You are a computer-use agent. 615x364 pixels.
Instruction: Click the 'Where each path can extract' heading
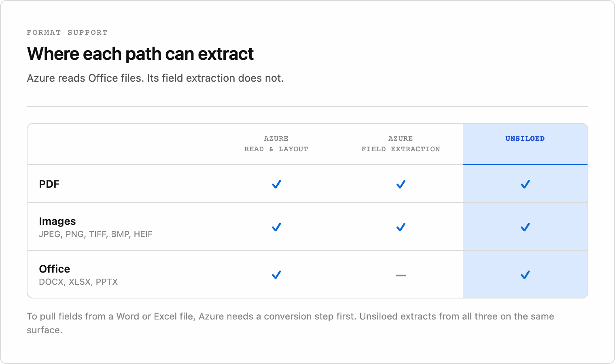(140, 54)
